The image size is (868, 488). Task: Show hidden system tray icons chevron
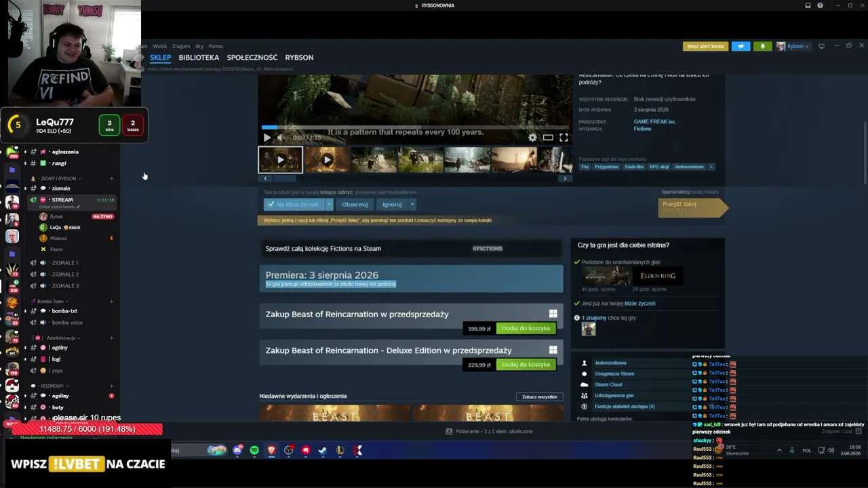[779, 450]
